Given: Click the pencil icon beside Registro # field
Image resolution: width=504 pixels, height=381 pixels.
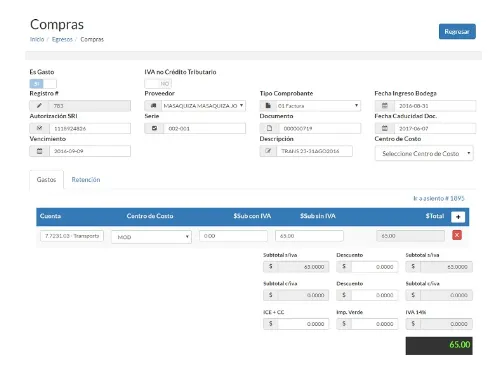Looking at the screenshot, I should pyautogui.click(x=39, y=106).
